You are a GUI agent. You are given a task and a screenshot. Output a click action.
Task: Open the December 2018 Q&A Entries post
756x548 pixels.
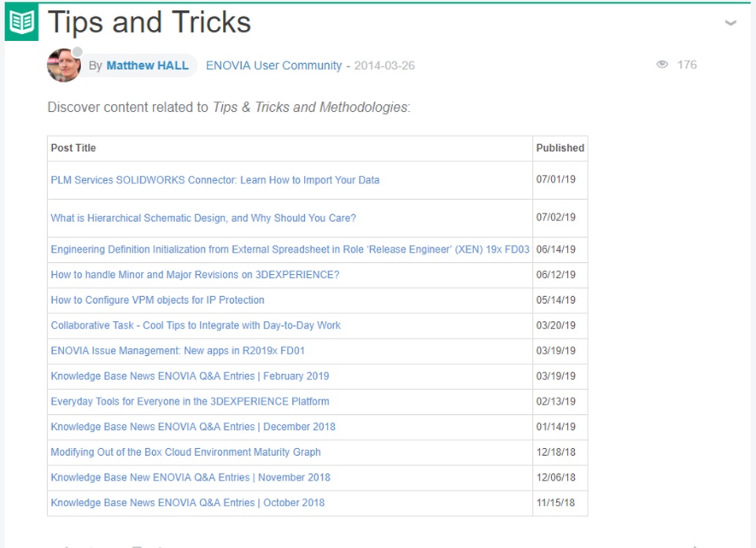click(x=193, y=426)
